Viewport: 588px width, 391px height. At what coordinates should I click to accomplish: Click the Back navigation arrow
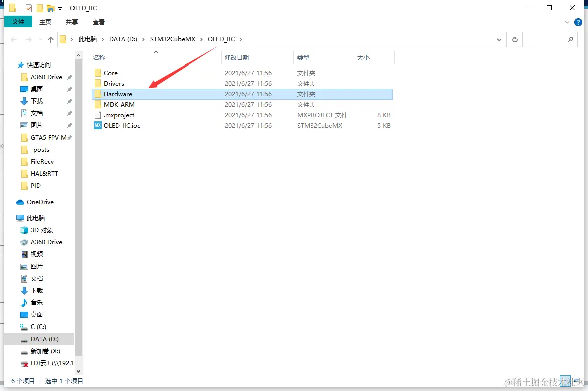pos(14,39)
